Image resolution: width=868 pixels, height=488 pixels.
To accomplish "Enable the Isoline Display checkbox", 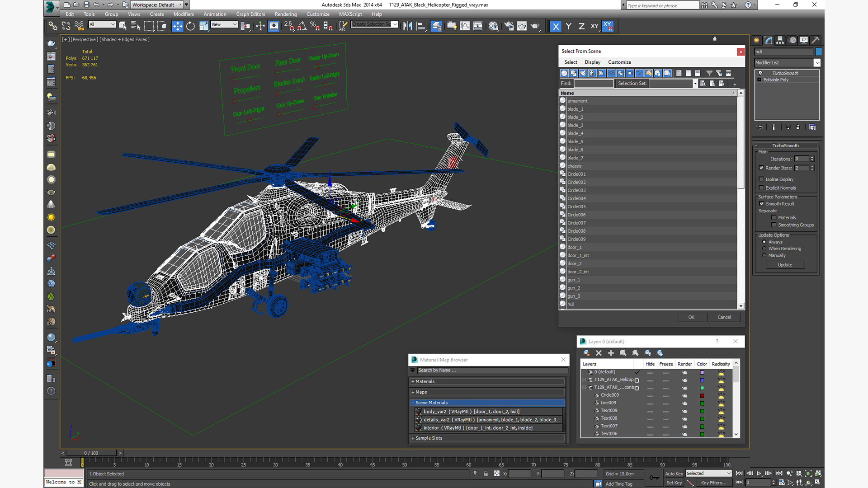I will point(761,179).
